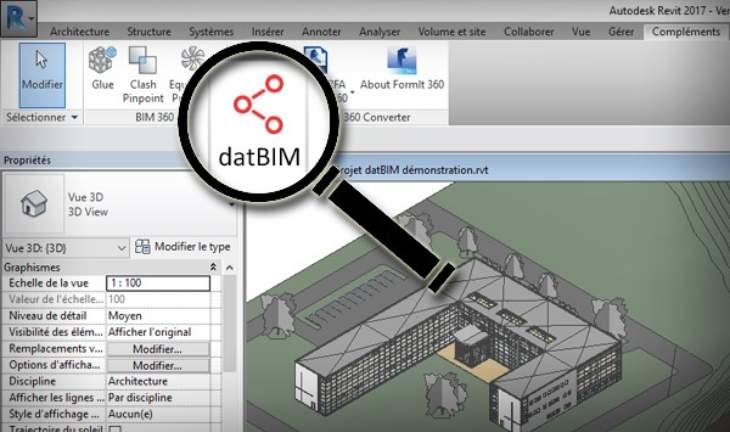730x432 pixels.
Task: Switch to the Insérer tab
Action: pos(268,32)
